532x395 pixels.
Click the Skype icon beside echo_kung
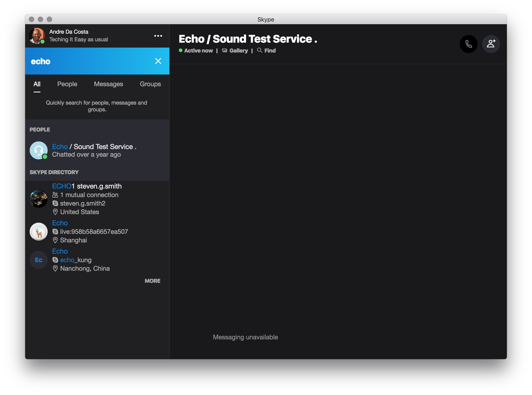coord(55,260)
